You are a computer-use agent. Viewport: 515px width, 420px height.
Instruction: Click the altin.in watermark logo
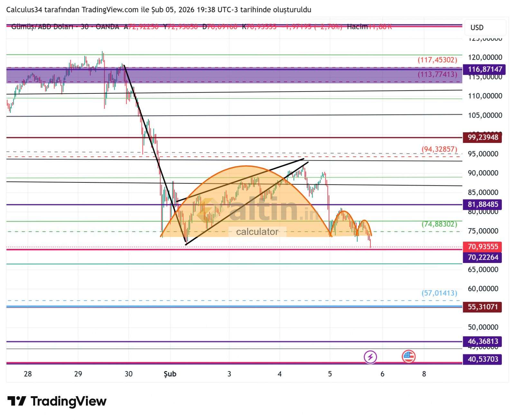(x=257, y=211)
